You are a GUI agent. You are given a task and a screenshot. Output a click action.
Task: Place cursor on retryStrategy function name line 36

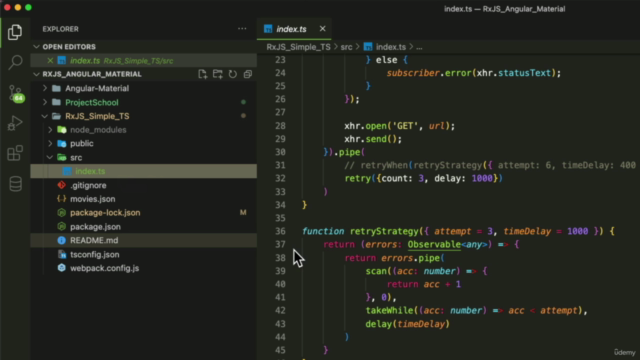384,231
